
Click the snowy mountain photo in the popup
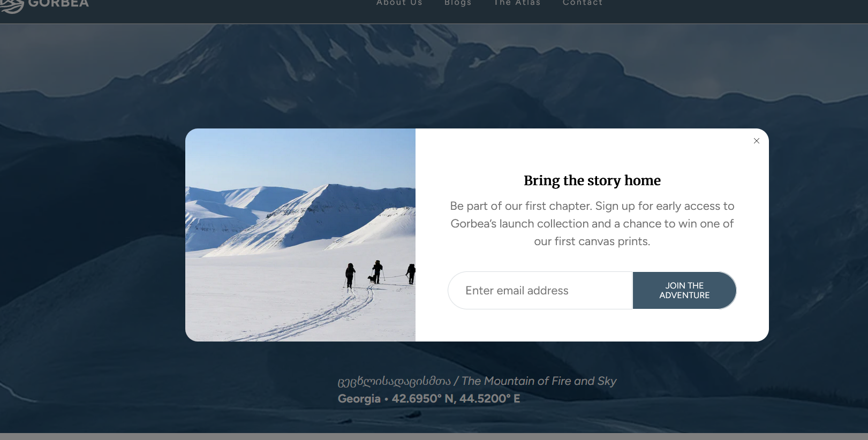(300, 235)
